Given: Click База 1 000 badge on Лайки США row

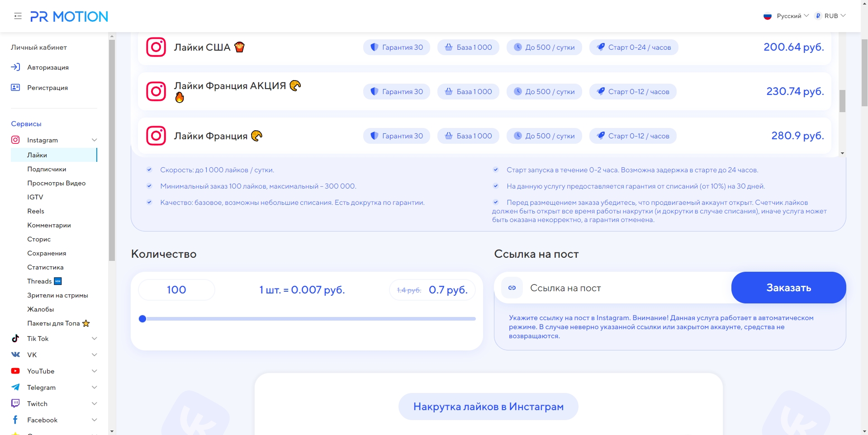Looking at the screenshot, I should tap(468, 47).
